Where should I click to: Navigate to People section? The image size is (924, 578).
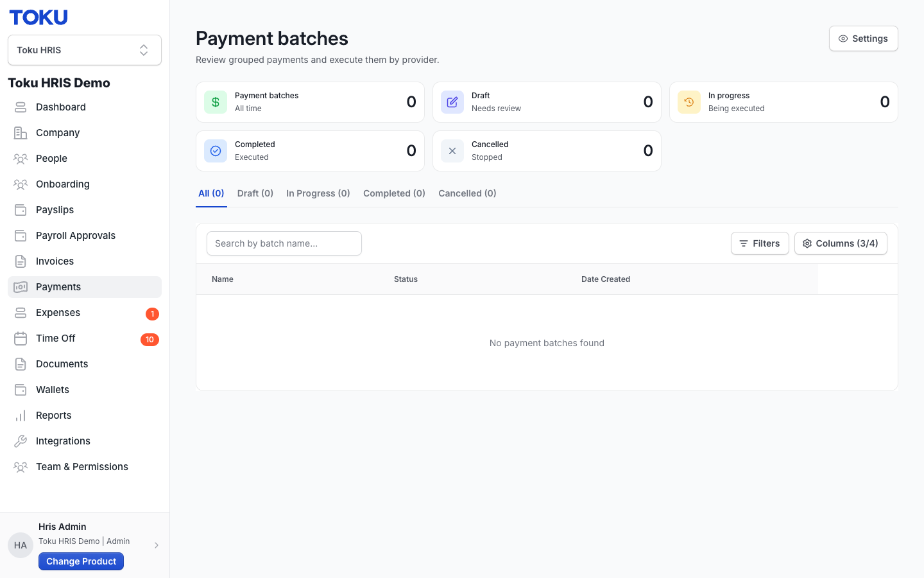[x=85, y=159]
